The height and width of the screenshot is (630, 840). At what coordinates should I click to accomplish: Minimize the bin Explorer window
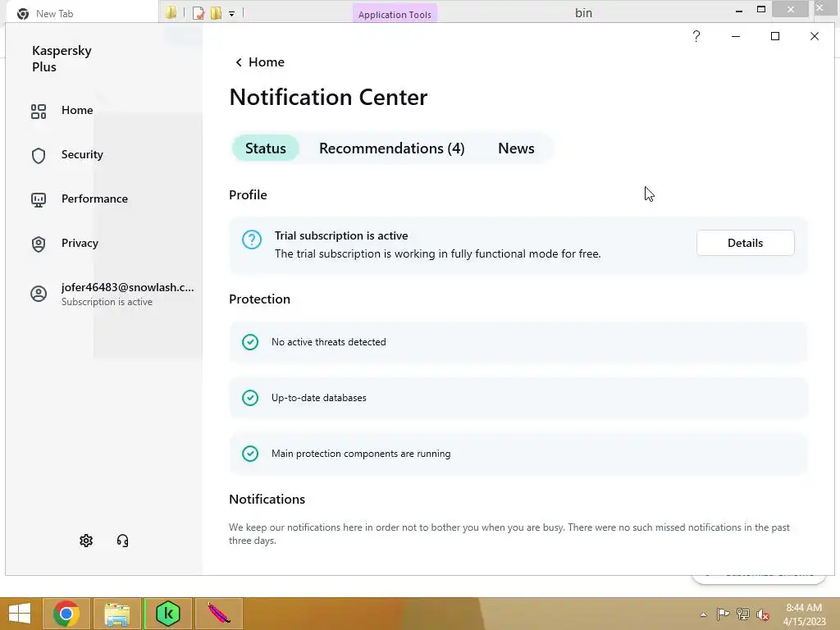(739, 10)
